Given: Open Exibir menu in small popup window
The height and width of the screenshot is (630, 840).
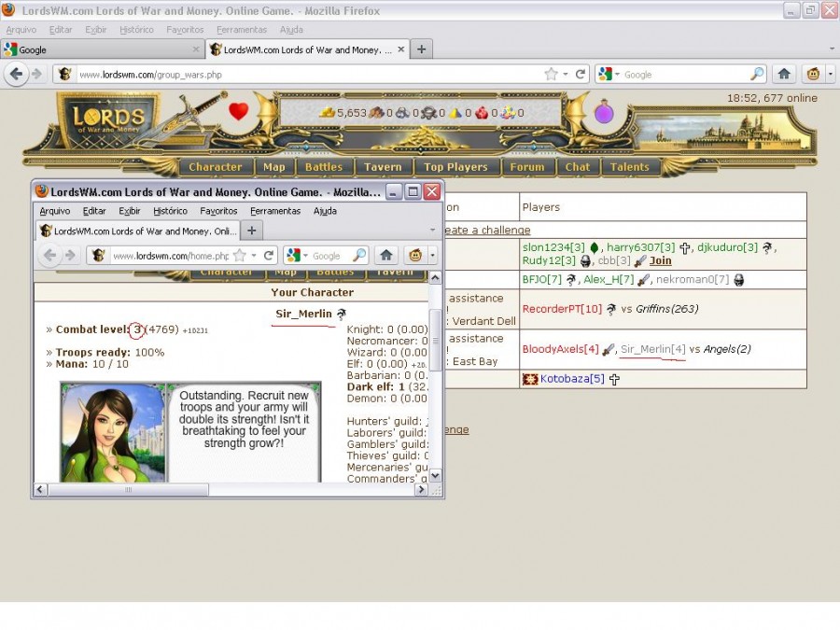Looking at the screenshot, I should click(x=130, y=211).
